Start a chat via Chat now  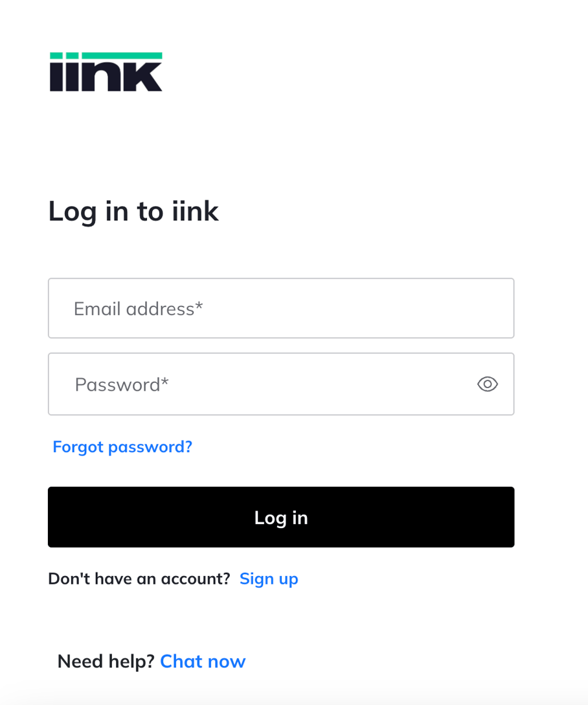coord(203,661)
